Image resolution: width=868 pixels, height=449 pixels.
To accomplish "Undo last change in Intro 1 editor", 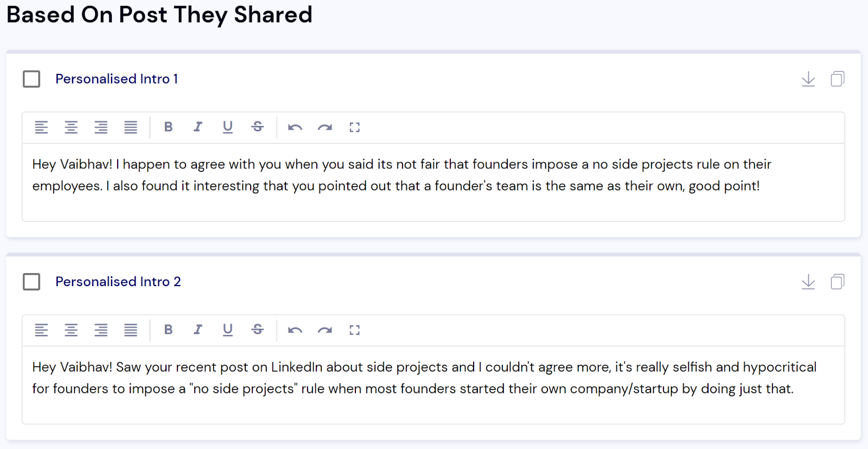I will [295, 128].
